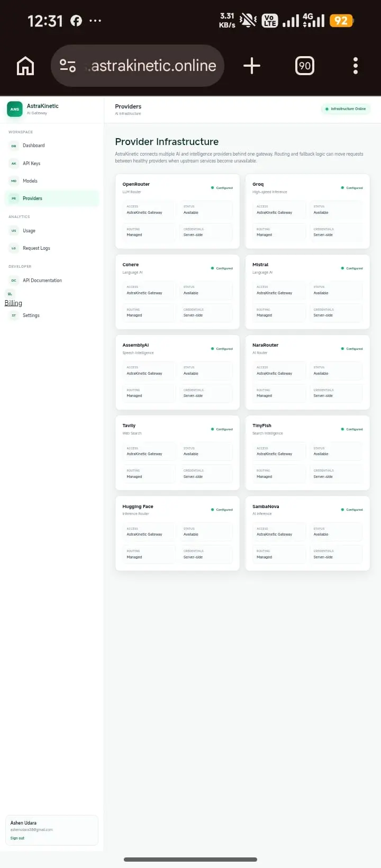Click Available status value in Mistral card
This screenshot has width=381, height=868.
(x=321, y=293)
